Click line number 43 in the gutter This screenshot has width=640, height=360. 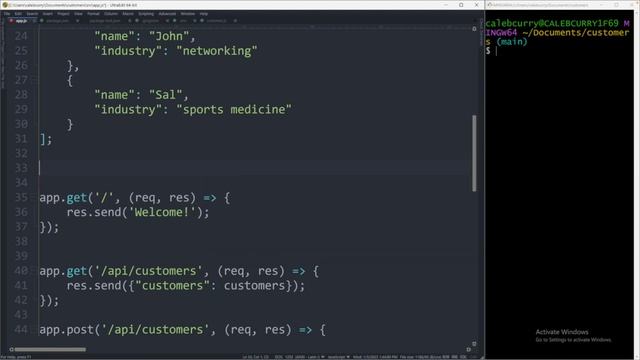pyautogui.click(x=21, y=315)
